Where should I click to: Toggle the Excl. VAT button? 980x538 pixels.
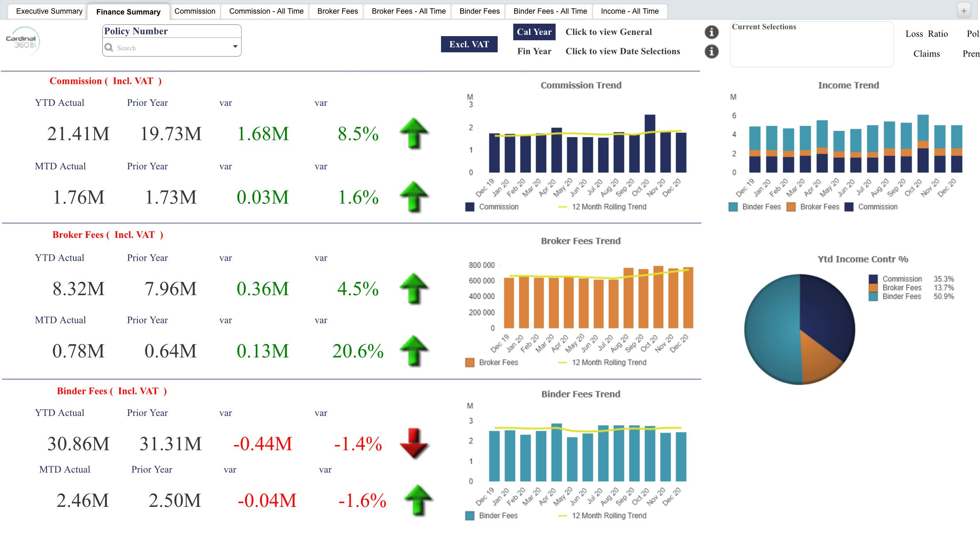(469, 44)
